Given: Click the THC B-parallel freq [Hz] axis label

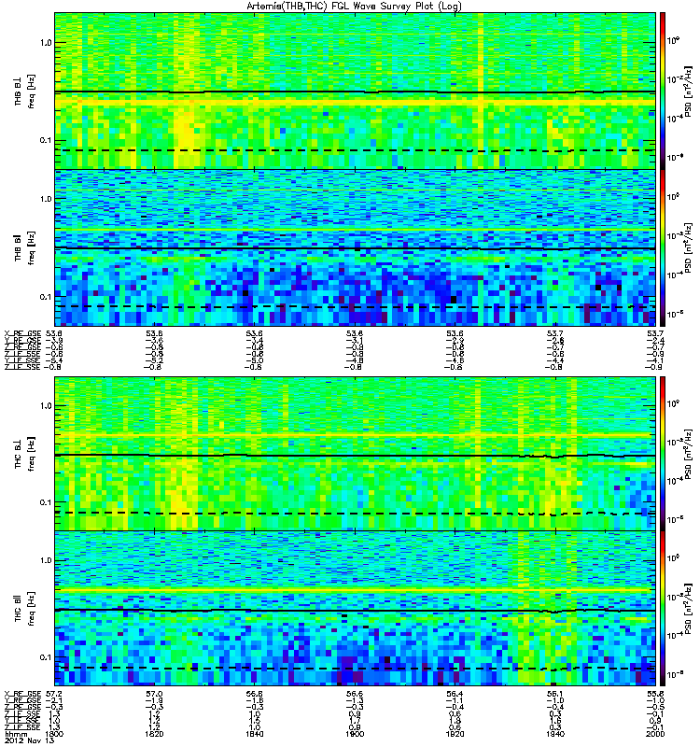Looking at the screenshot, I should coord(32,609).
